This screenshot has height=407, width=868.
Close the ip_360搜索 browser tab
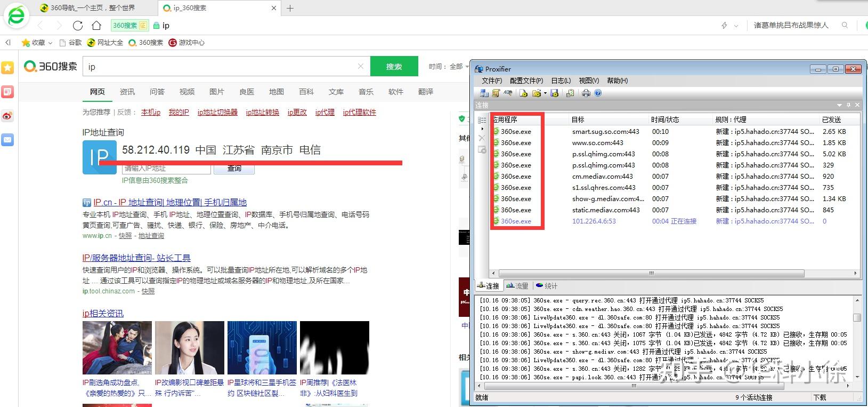pos(274,8)
